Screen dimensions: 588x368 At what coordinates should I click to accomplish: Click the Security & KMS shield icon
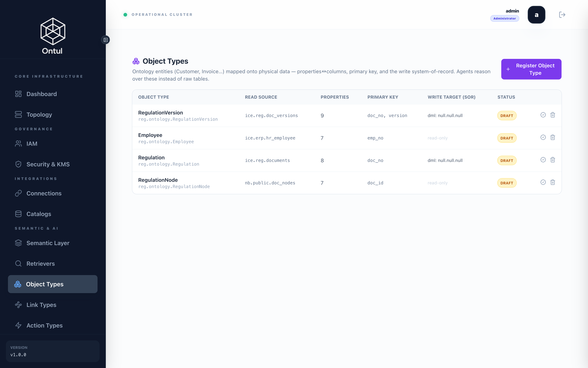(x=18, y=164)
